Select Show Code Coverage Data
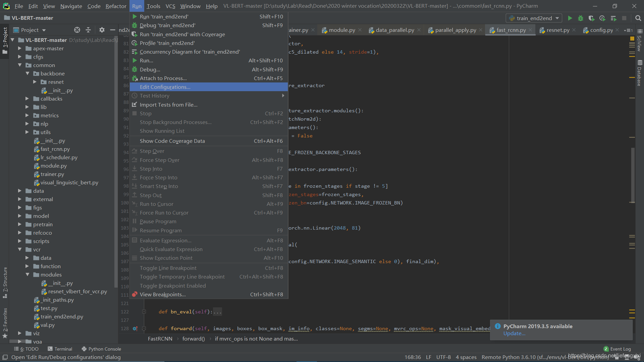 209,141
